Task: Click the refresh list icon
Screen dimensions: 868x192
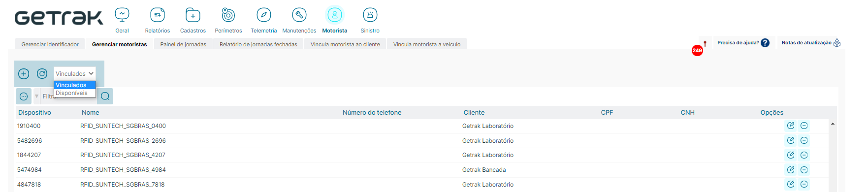Action: 42,74
